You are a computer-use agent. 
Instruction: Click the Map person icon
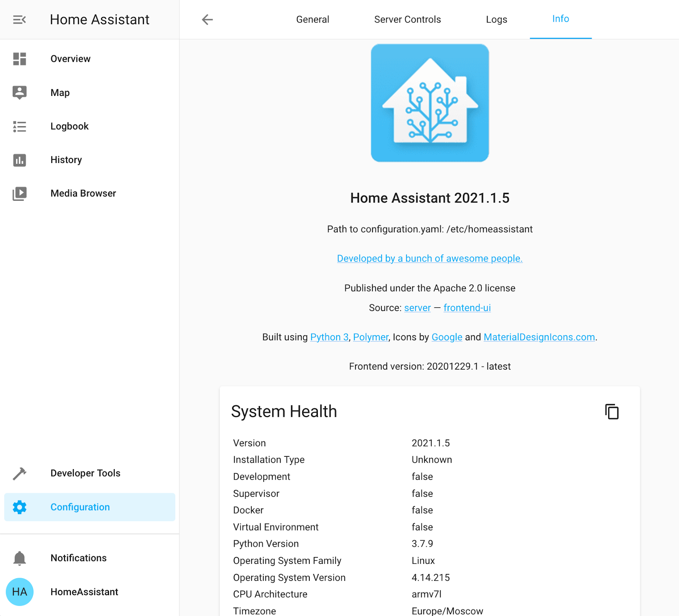pos(20,93)
